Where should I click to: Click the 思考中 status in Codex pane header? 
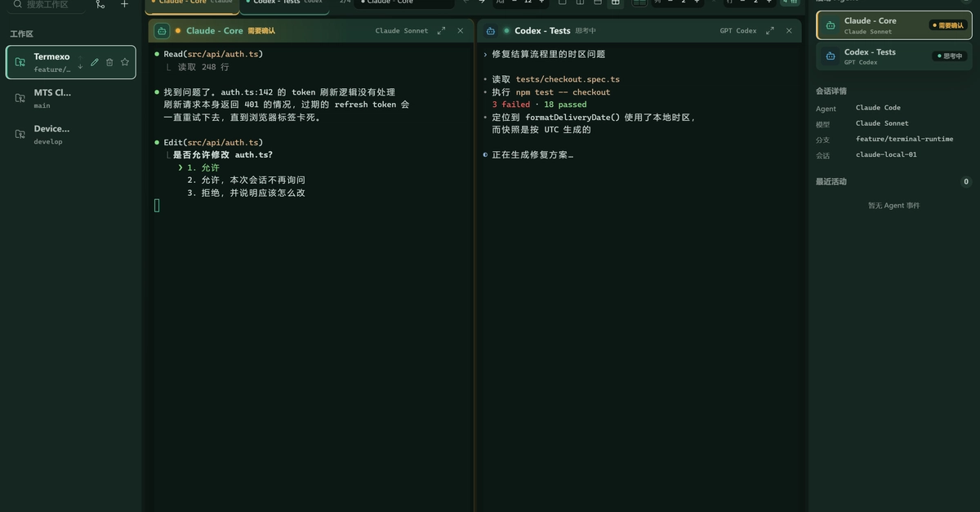pyautogui.click(x=586, y=31)
